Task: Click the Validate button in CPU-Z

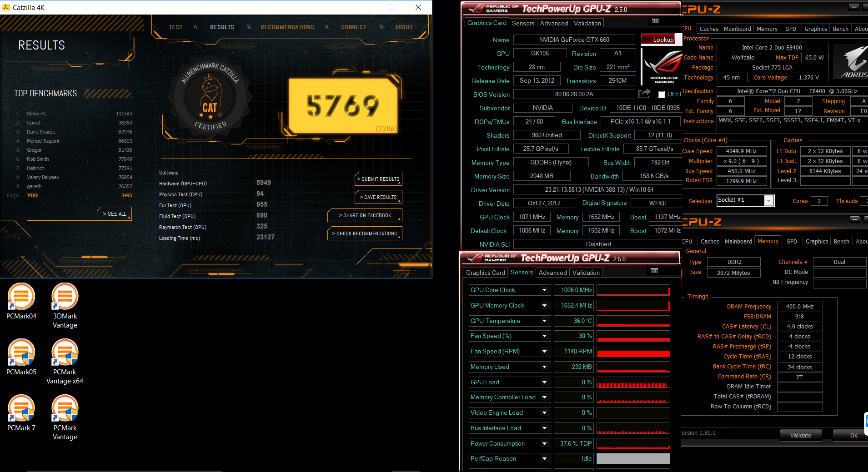Action: pyautogui.click(x=800, y=435)
